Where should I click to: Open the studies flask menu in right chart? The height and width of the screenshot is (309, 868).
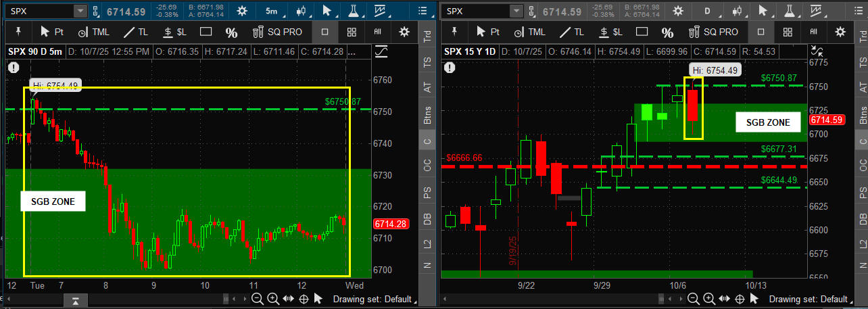point(791,11)
